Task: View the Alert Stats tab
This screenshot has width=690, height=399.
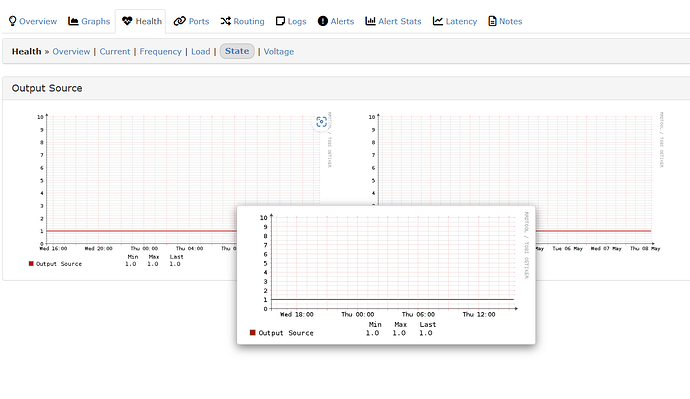Action: click(393, 21)
